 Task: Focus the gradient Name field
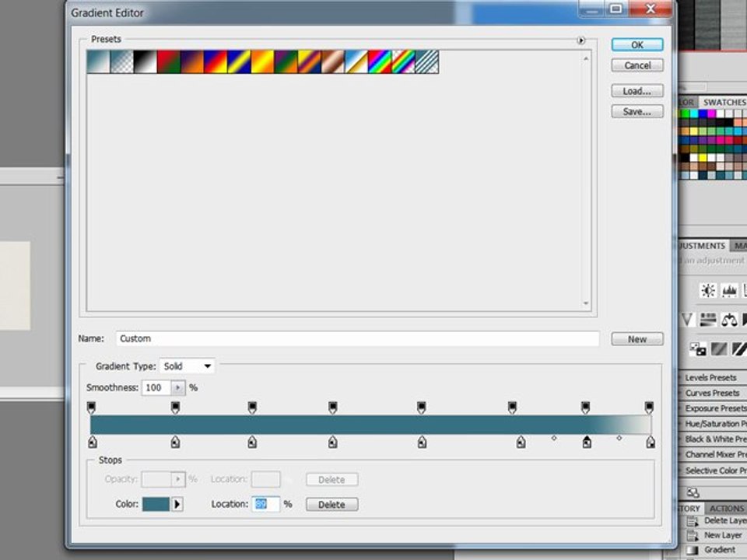pyautogui.click(x=357, y=338)
